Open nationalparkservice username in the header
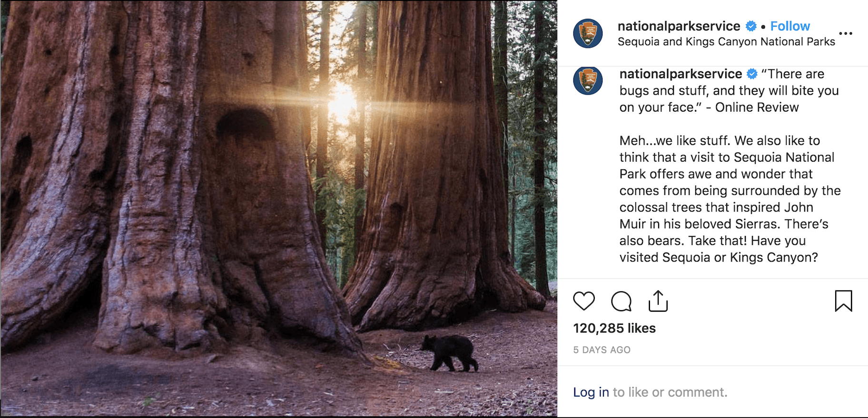The image size is (868, 418). pyautogui.click(x=679, y=26)
